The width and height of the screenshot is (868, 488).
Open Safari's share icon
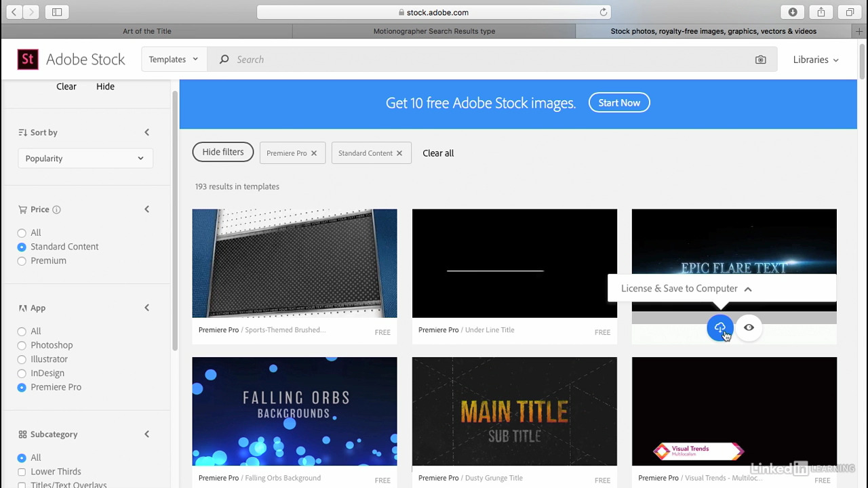821,12
